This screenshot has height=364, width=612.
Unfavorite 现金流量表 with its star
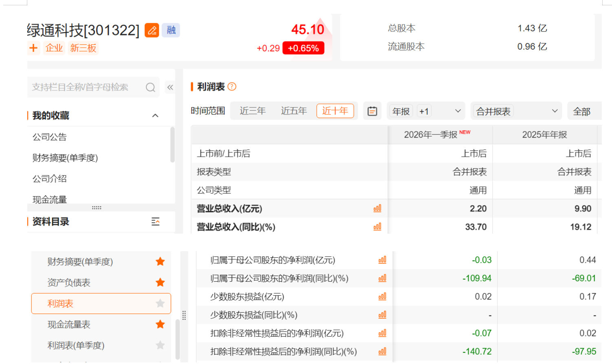pyautogui.click(x=160, y=324)
